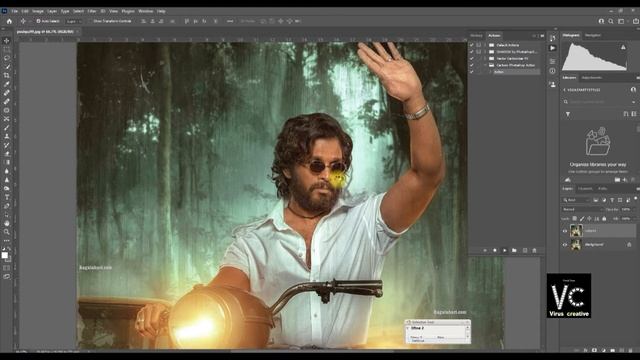Go back from current library chevron
The width and height of the screenshot is (640, 360).
pyautogui.click(x=564, y=90)
